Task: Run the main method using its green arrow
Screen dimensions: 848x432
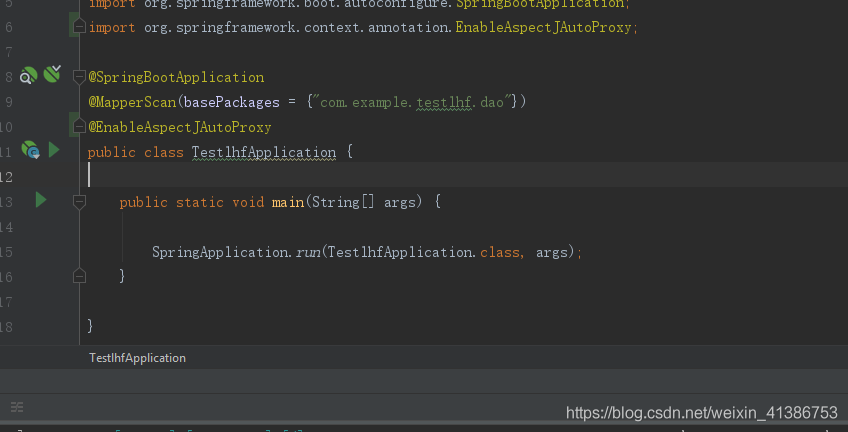Action: pos(41,200)
